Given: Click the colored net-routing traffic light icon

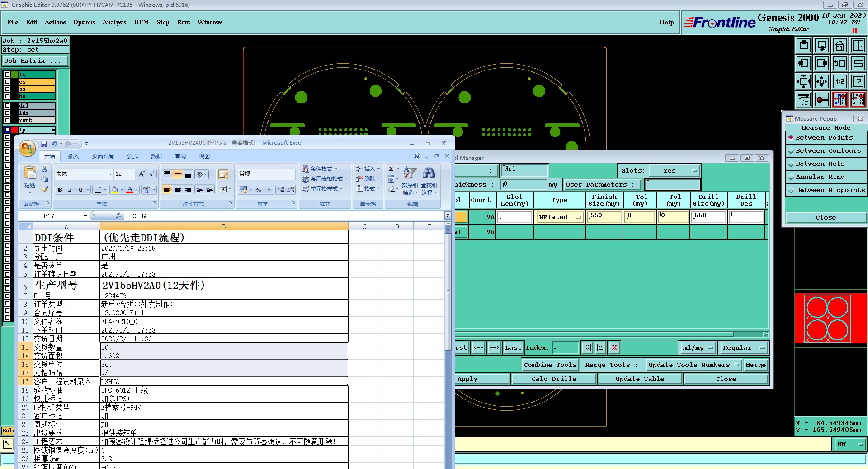Looking at the screenshot, I should 840,99.
